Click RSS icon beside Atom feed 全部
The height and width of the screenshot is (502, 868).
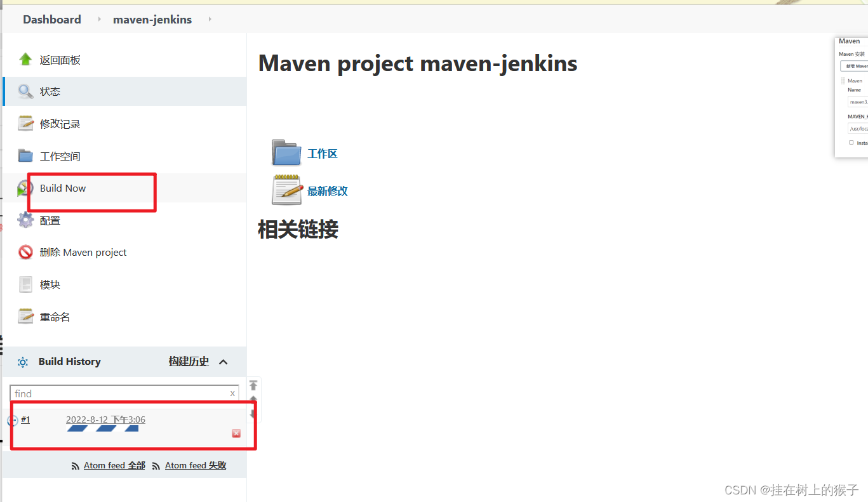76,466
